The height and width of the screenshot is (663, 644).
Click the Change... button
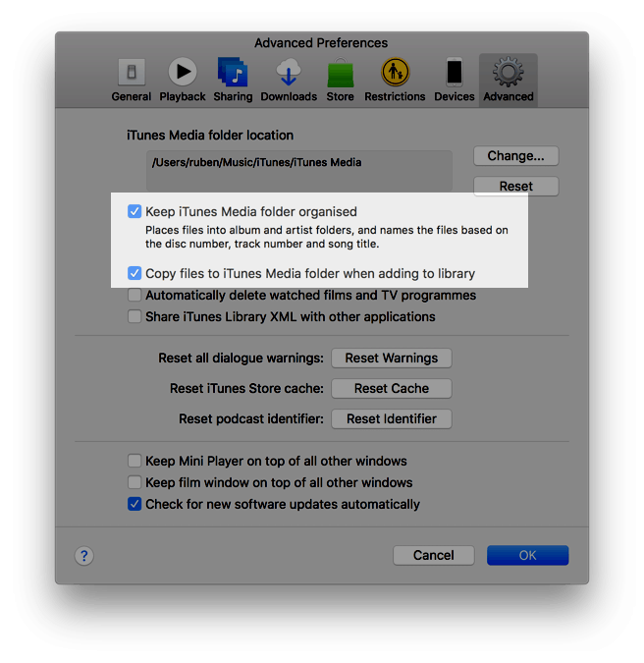pyautogui.click(x=516, y=156)
